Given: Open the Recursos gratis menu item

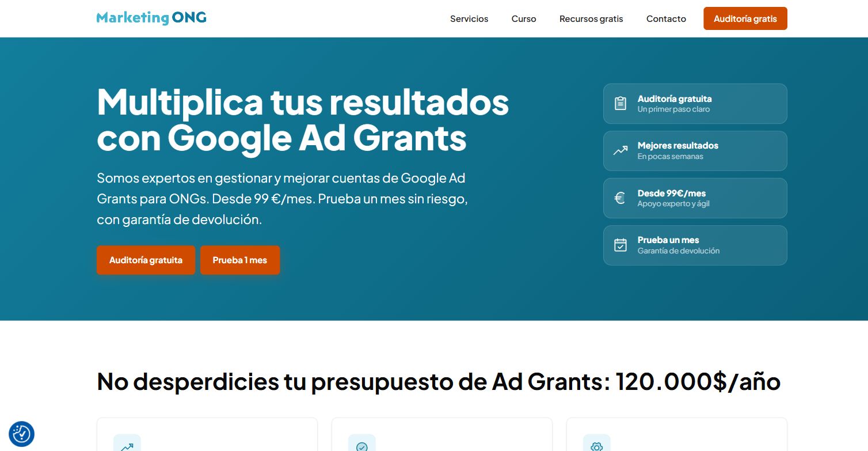Looking at the screenshot, I should [x=591, y=19].
